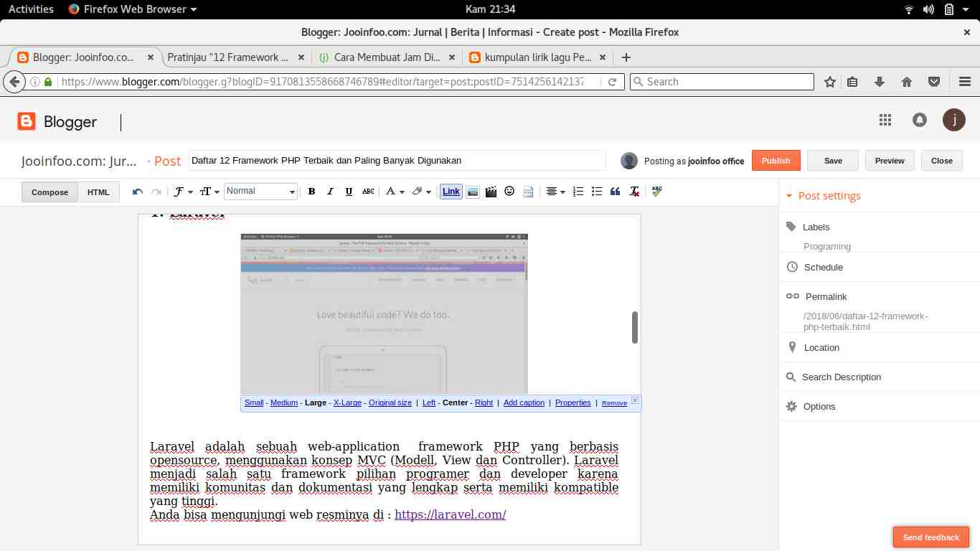Image resolution: width=980 pixels, height=551 pixels.
Task: Close the post editor
Action: pos(942,161)
